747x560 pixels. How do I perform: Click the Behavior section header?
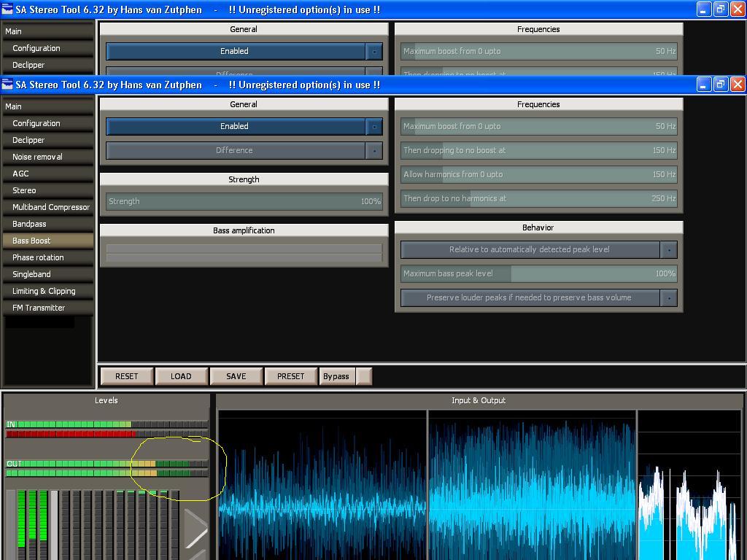point(539,227)
